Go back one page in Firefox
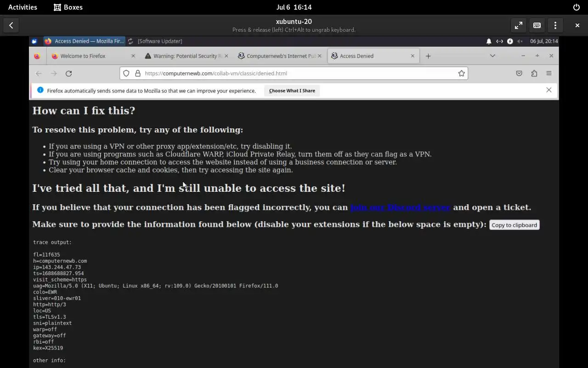 (x=39, y=73)
